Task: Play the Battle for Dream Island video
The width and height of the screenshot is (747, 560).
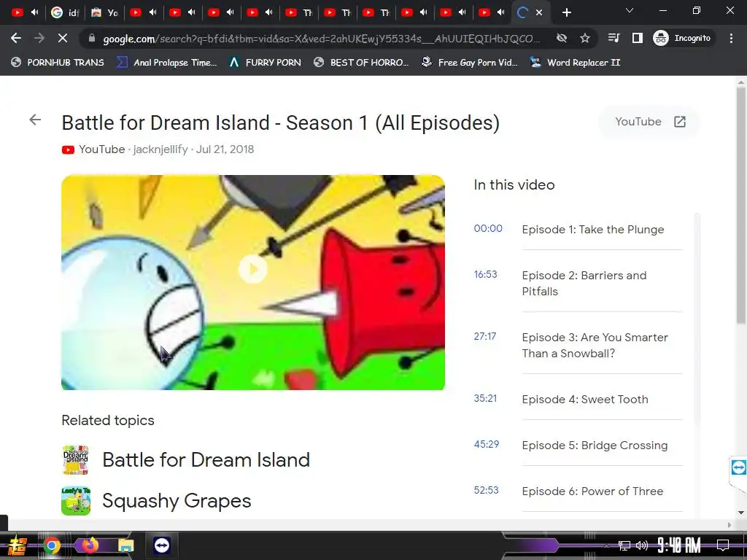Action: coord(253,270)
